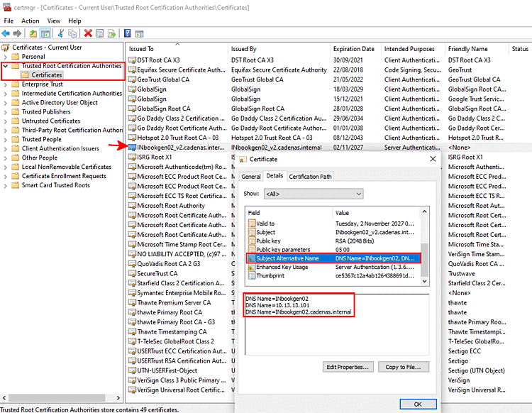Select the Thumbprint field row

(x=334, y=275)
